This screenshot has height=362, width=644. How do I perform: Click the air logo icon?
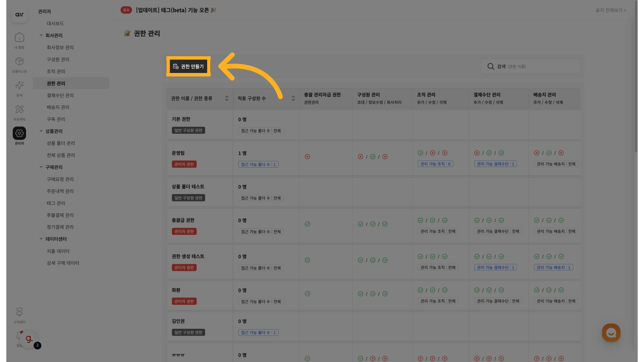coord(19,14)
